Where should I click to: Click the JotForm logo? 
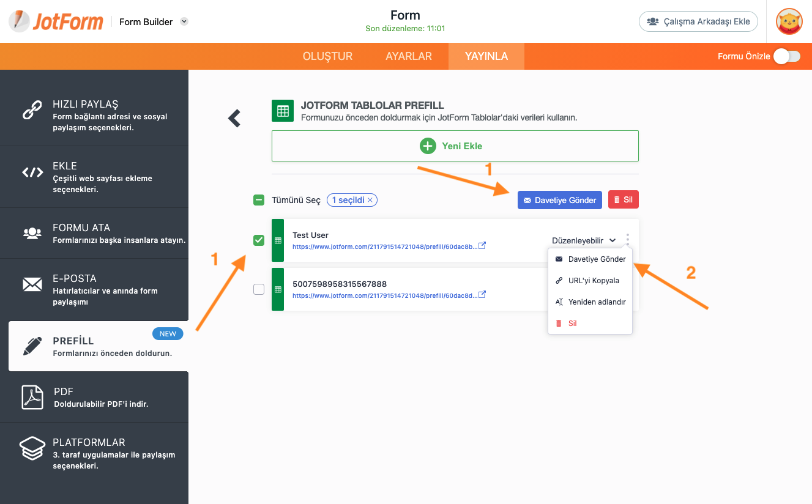coord(56,21)
